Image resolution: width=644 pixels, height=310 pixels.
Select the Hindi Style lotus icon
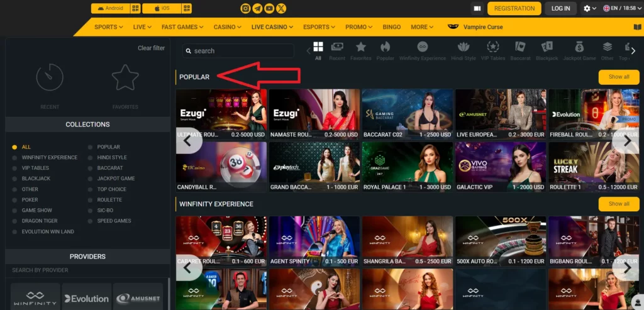(x=464, y=50)
